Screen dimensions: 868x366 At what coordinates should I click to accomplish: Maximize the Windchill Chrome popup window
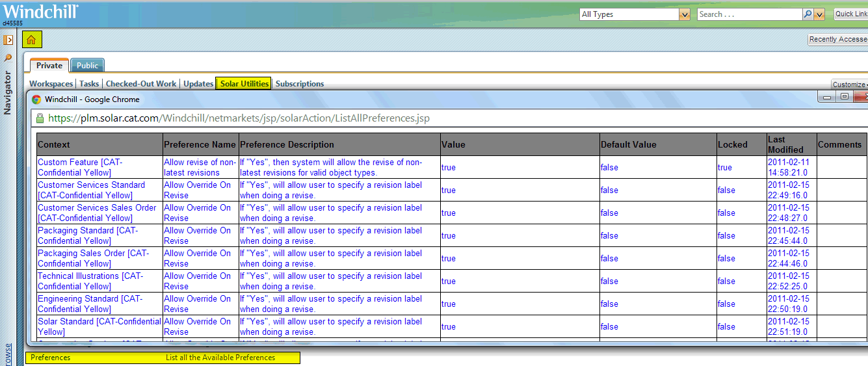pyautogui.click(x=844, y=98)
